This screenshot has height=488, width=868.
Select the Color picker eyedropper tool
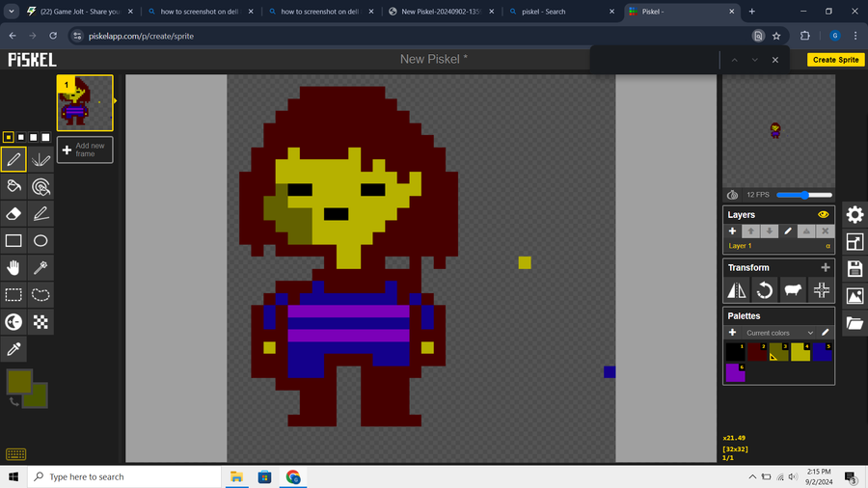(x=14, y=349)
